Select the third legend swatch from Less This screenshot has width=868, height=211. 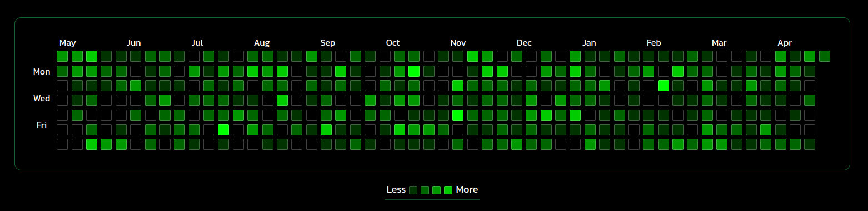point(436,190)
